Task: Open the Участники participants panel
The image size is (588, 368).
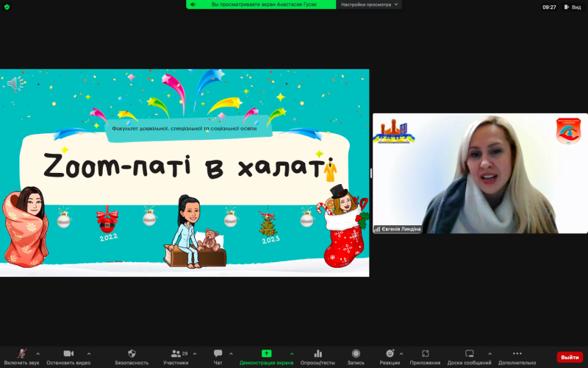Action: 176,357
